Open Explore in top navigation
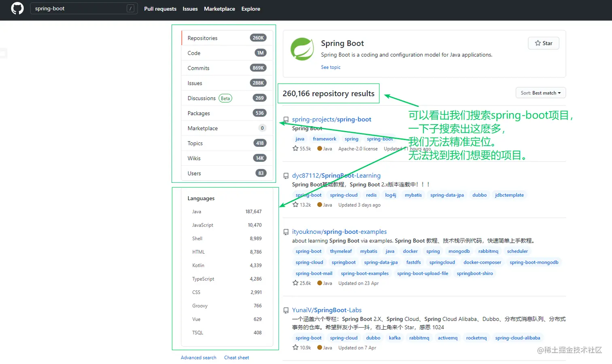Viewport: 612px width, 364px height. pos(251,9)
